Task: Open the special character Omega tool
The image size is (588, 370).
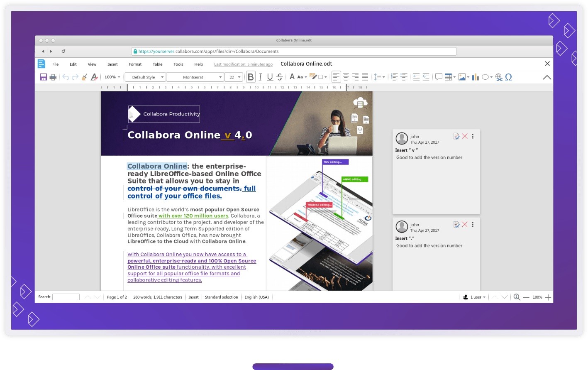Action: click(x=509, y=77)
